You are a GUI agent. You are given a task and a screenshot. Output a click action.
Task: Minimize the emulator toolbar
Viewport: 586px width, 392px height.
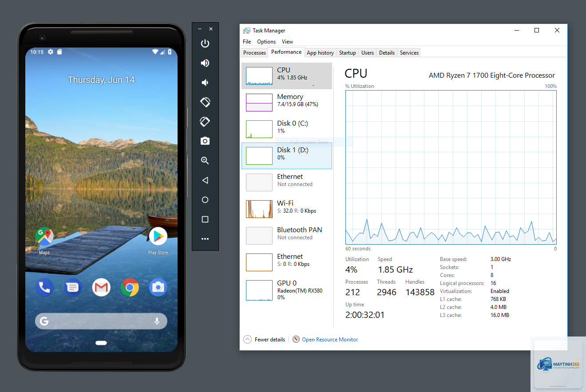click(200, 29)
